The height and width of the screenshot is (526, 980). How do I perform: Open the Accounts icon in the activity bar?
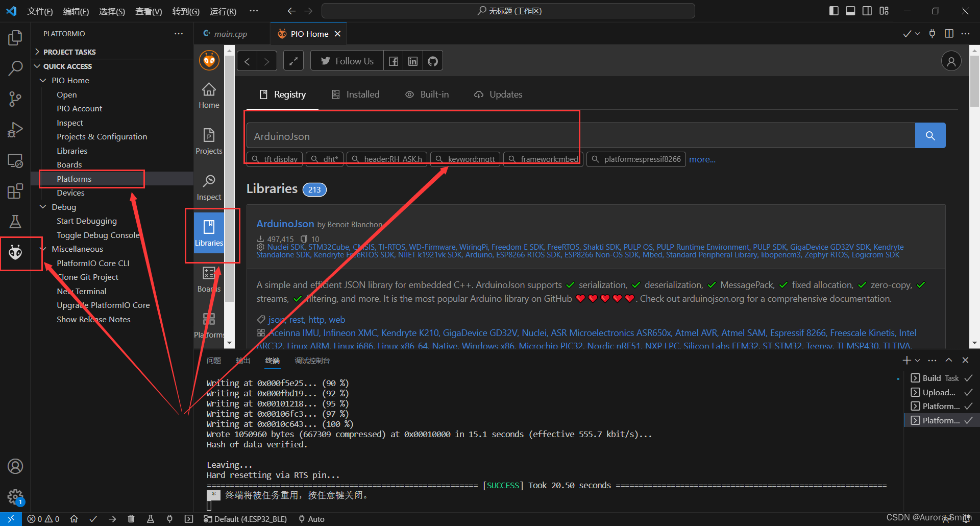tap(15, 466)
